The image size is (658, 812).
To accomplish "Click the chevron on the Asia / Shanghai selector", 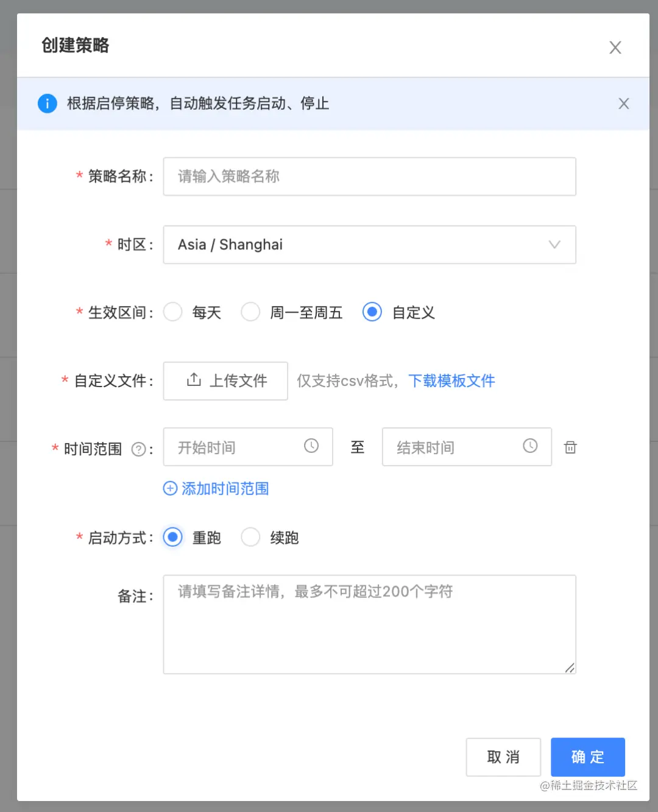I will 554,244.
